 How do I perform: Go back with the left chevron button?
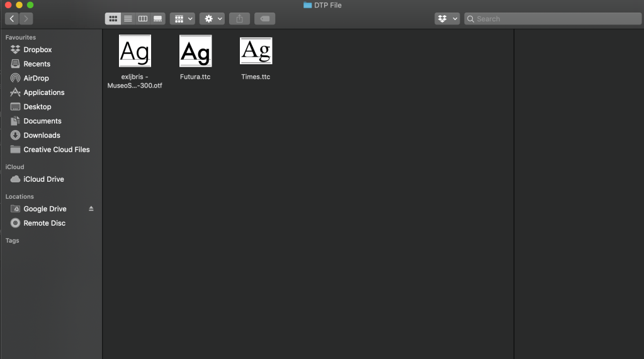tap(12, 19)
